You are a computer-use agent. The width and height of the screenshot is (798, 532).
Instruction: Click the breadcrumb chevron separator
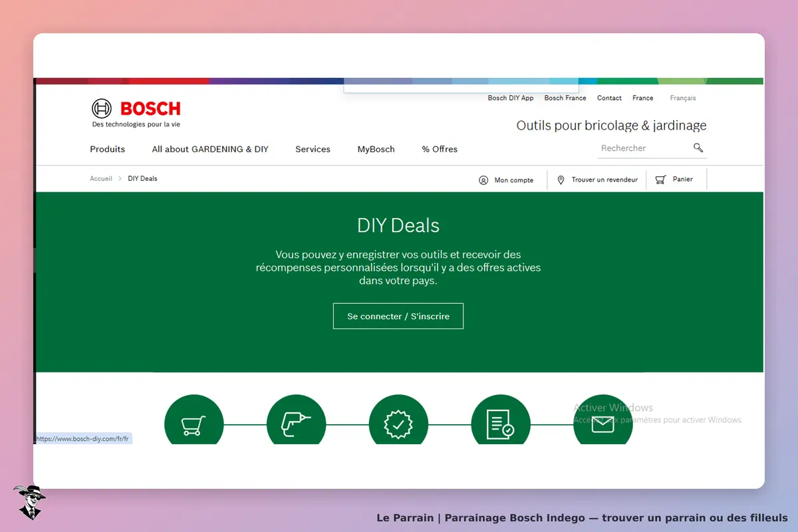(120, 178)
